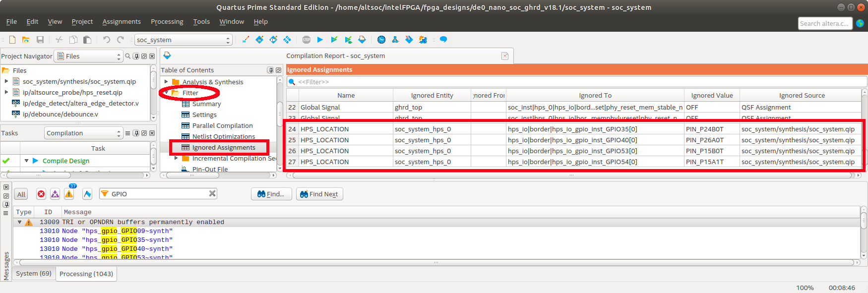
Task: Expand the Analysis & Synthesis folder
Action: point(166,82)
